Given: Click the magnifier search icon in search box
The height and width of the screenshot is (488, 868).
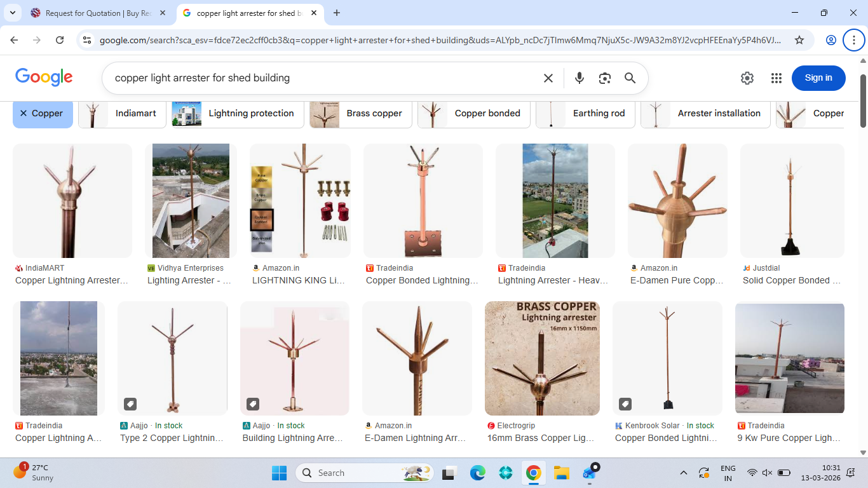Looking at the screenshot, I should point(630,78).
